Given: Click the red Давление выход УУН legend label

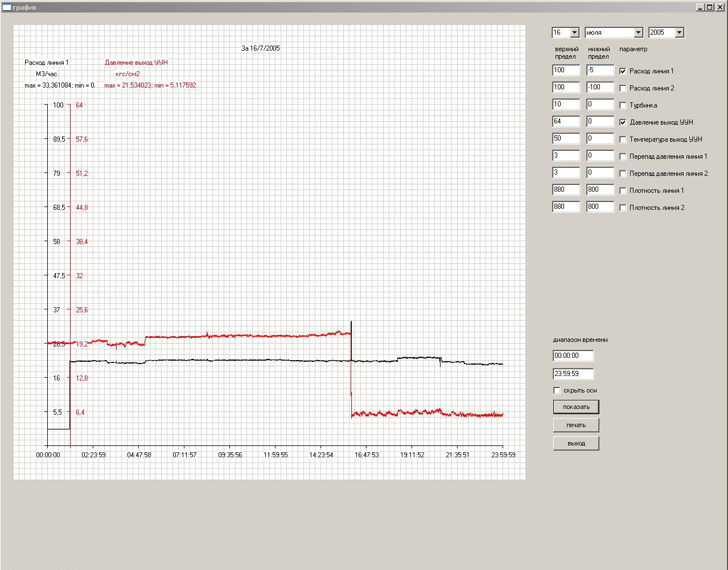Looking at the screenshot, I should [x=136, y=63].
